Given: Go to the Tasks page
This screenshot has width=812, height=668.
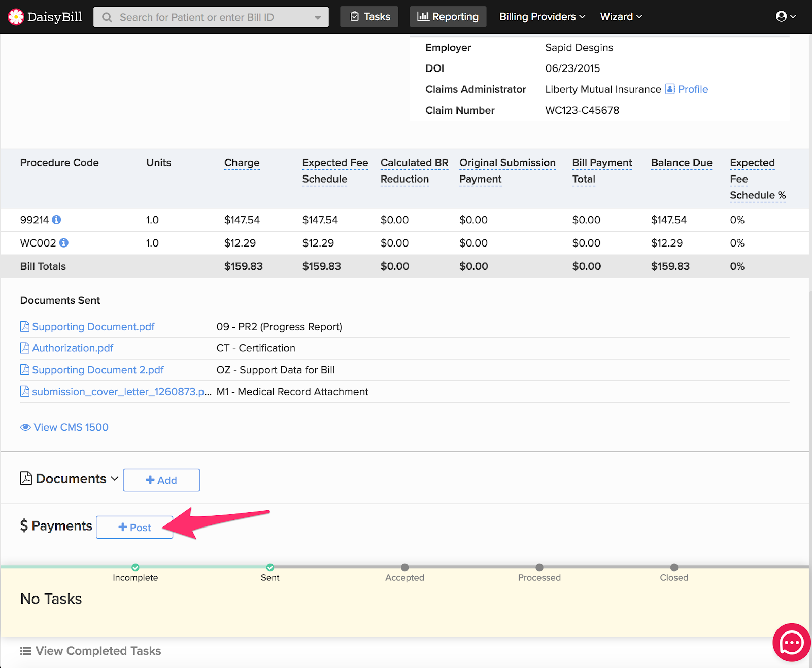Looking at the screenshot, I should [x=369, y=17].
